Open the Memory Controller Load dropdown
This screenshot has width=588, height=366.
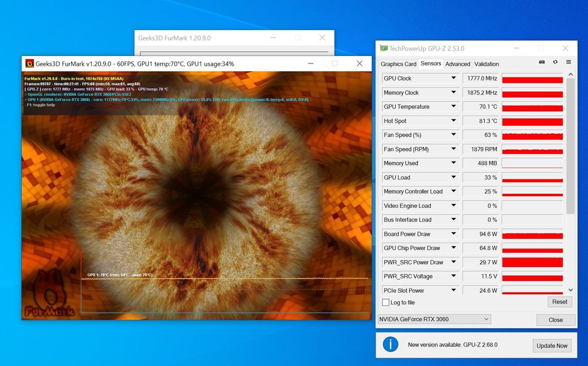click(453, 191)
